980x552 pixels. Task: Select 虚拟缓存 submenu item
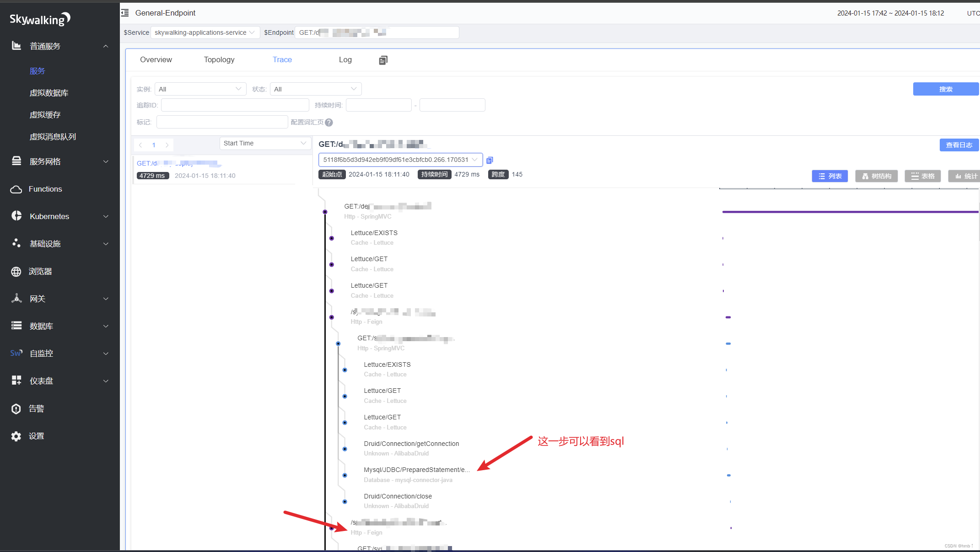(x=45, y=115)
